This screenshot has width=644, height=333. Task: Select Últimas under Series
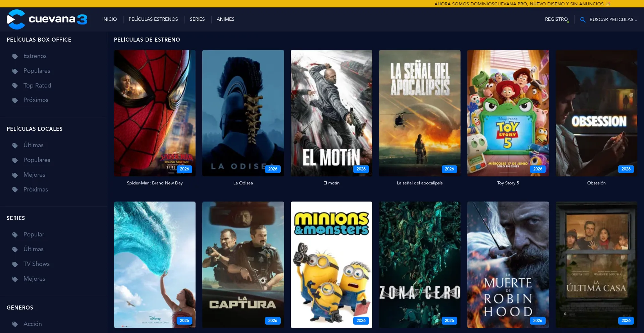pos(34,249)
